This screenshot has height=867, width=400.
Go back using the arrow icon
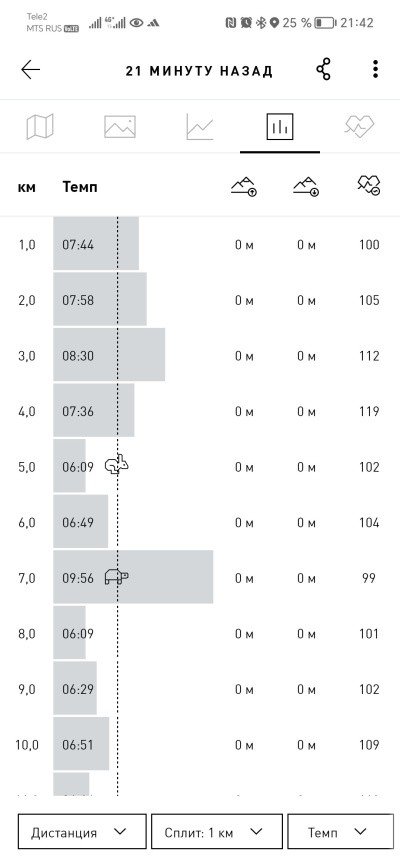30,70
